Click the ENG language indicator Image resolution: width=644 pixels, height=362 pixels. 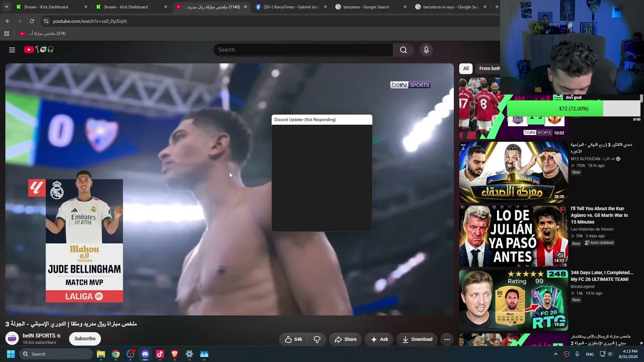point(590,354)
